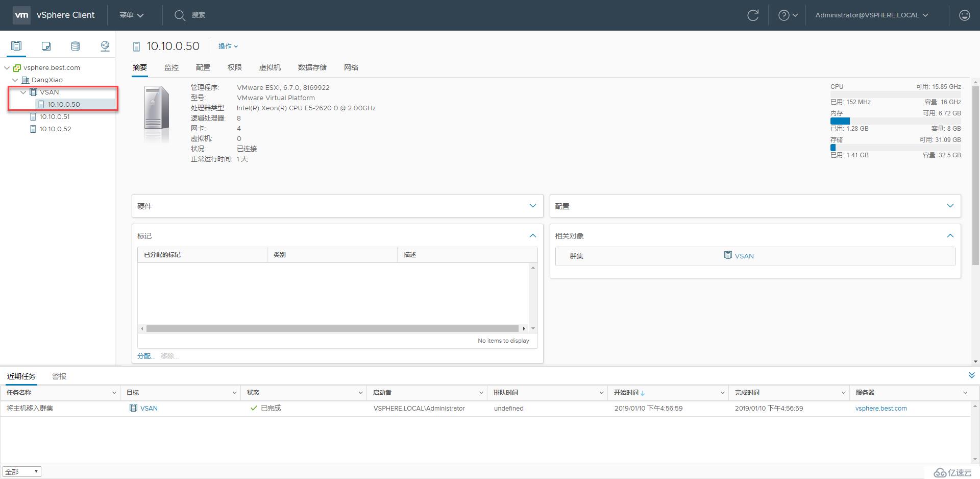Expand the 配置 configuration panel

pos(950,206)
